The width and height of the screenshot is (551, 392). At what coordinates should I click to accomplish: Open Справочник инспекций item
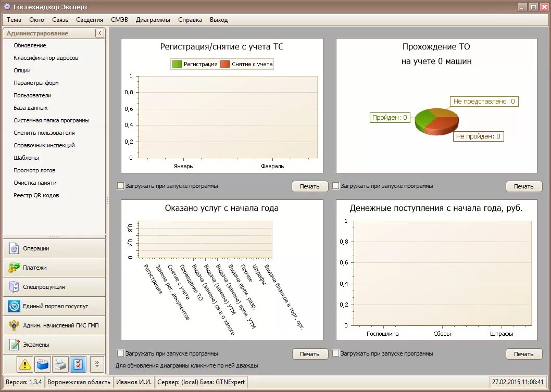tap(44, 145)
